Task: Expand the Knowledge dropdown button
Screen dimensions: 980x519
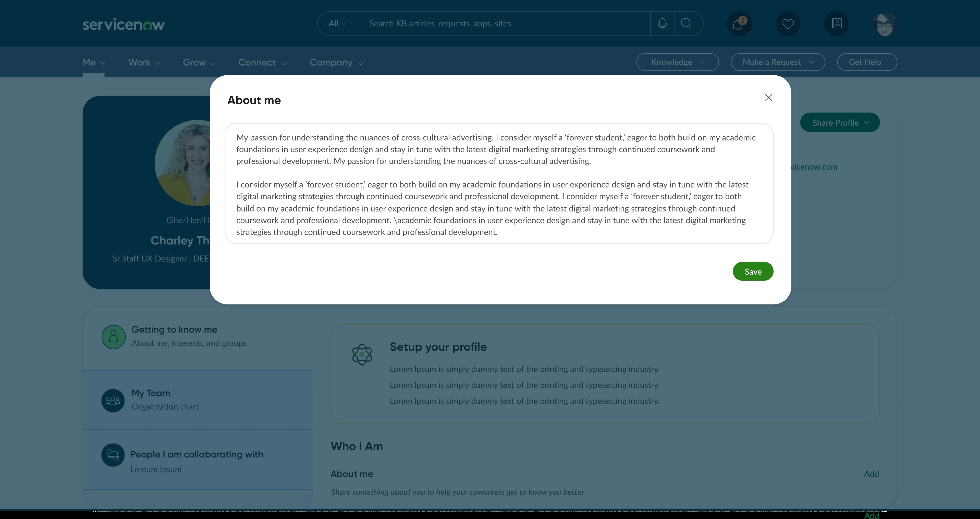Action: [x=677, y=62]
